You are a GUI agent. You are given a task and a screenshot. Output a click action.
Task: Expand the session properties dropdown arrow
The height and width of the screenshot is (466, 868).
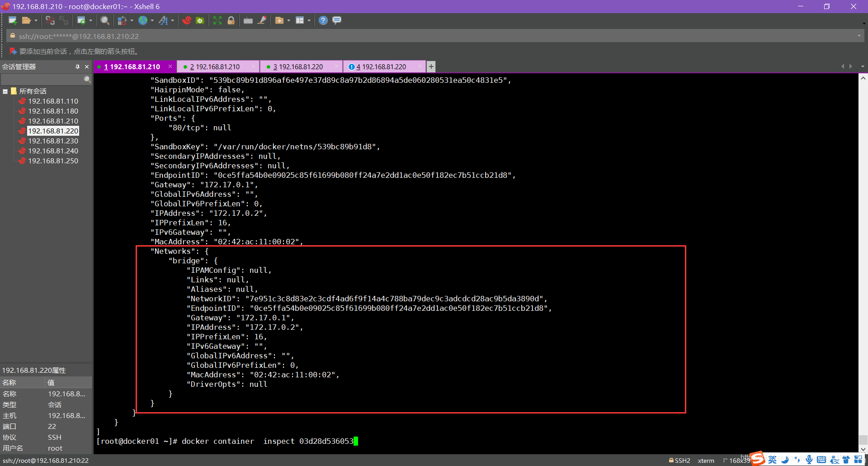tap(91, 20)
